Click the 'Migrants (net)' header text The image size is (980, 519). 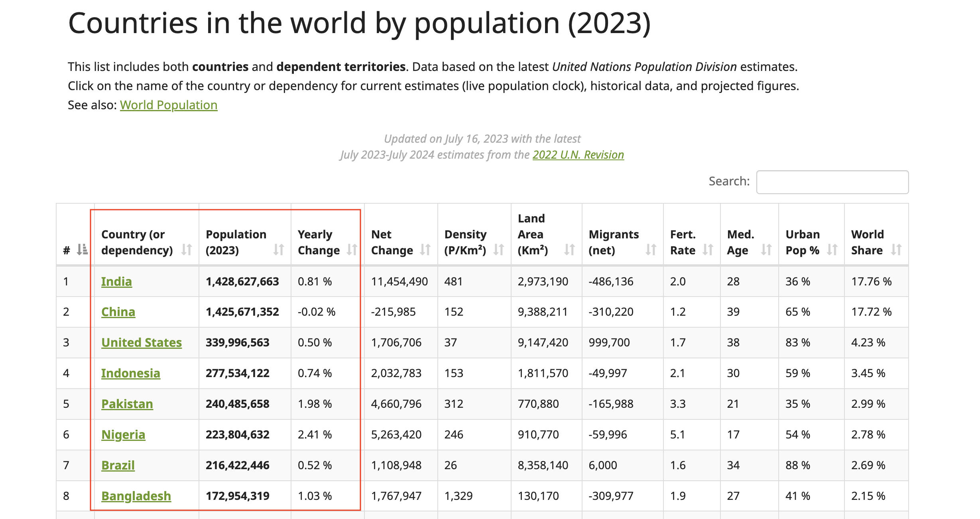point(614,242)
